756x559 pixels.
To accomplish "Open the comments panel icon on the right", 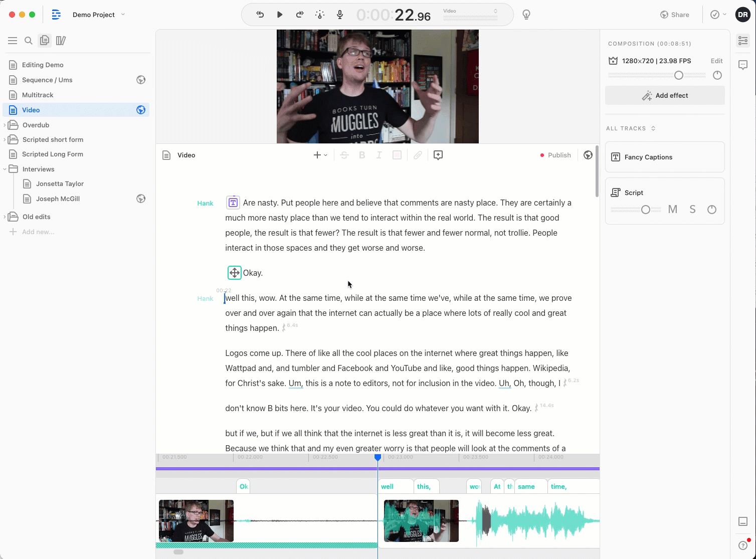I will [743, 65].
